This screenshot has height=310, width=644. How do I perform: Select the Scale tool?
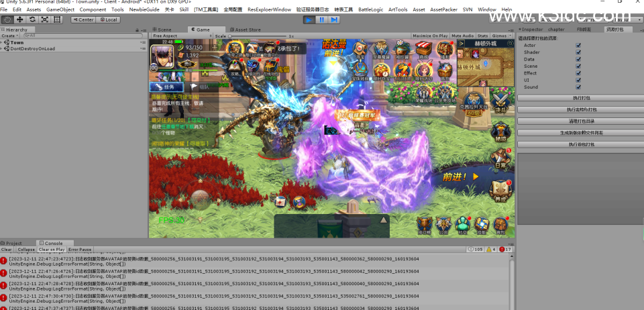pyautogui.click(x=44, y=19)
